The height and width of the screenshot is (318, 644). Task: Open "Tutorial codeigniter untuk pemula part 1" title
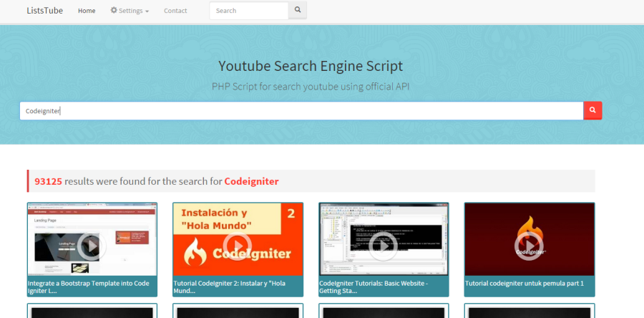[x=524, y=284]
